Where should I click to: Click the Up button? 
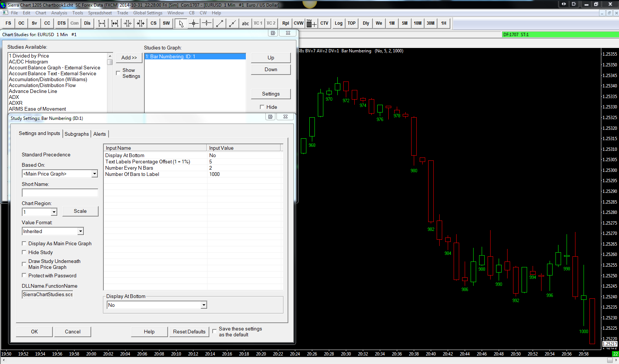click(x=271, y=58)
